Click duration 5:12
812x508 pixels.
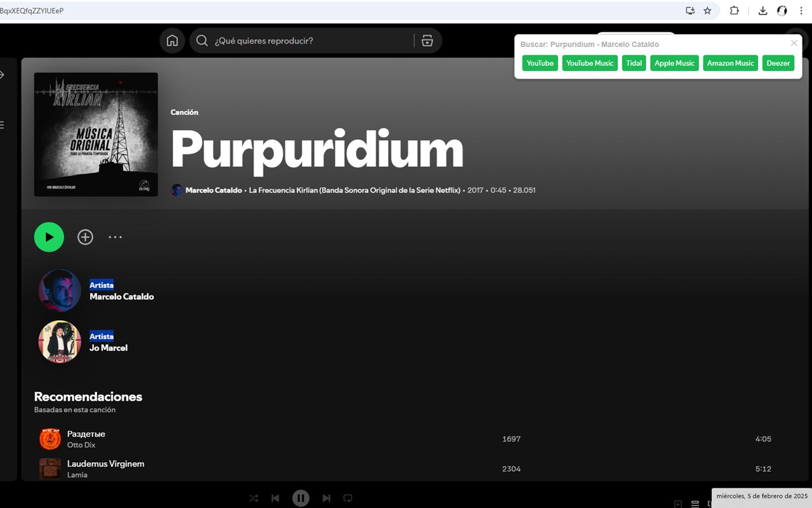763,469
